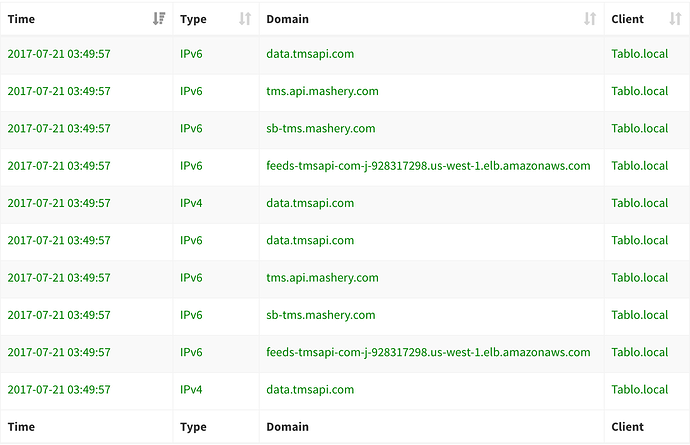
Task: Click footer Client column label
Action: (x=627, y=427)
